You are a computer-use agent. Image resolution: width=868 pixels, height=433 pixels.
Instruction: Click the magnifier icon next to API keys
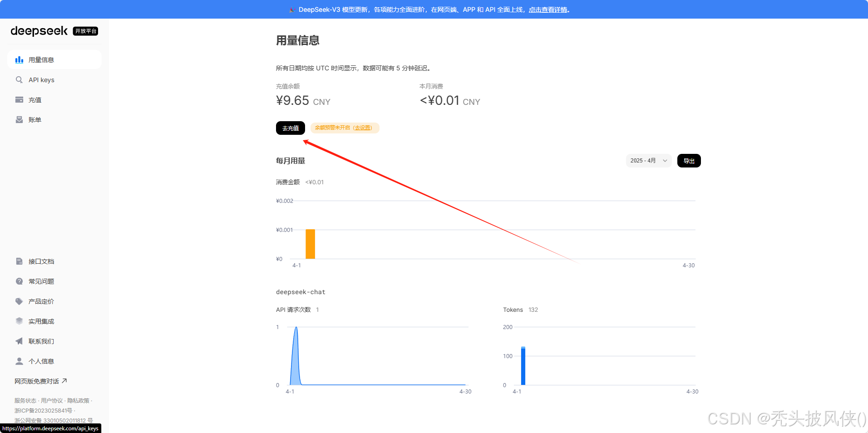19,80
